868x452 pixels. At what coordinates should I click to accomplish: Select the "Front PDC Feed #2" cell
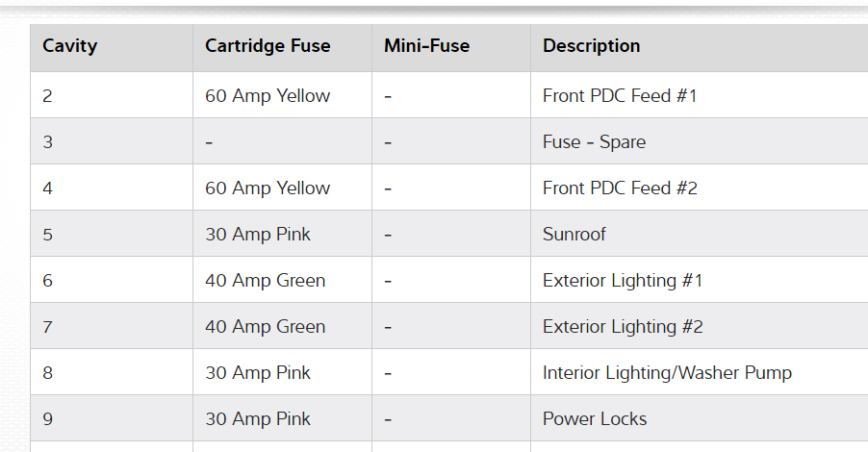(620, 188)
